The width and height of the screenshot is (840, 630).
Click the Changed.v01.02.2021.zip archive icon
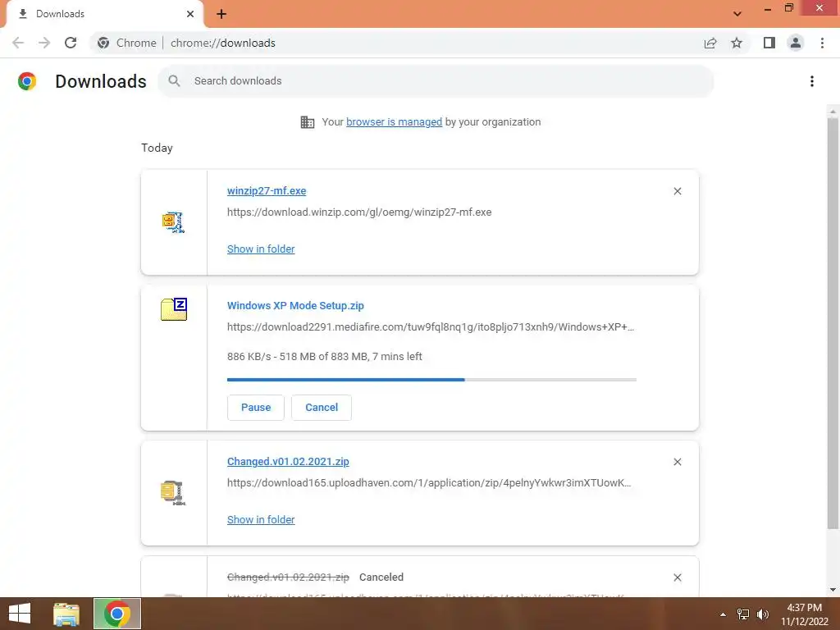point(173,493)
